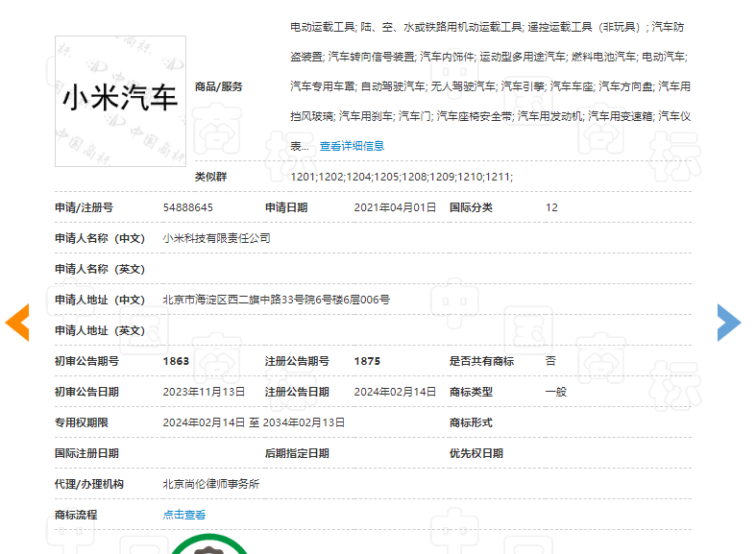Viewport: 756px width, 554px height.
Task: Select the 申请人名称（英文） label
Action: pyautogui.click(x=100, y=269)
